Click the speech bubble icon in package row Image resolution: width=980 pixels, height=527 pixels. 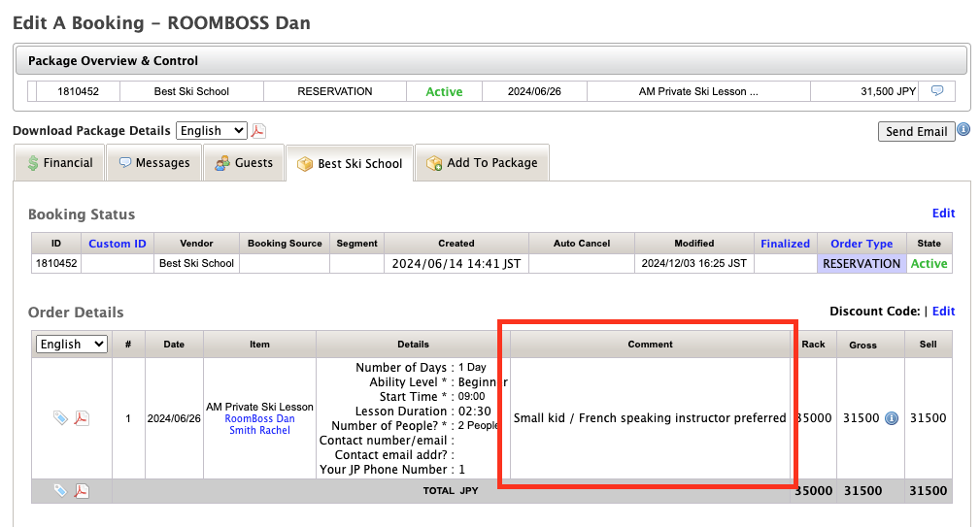[937, 91]
